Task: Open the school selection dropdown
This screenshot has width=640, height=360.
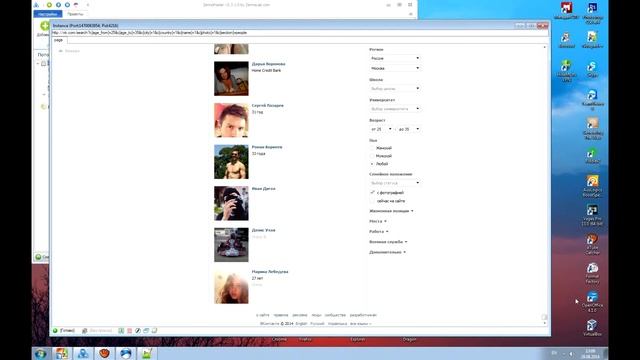Action: click(x=395, y=89)
